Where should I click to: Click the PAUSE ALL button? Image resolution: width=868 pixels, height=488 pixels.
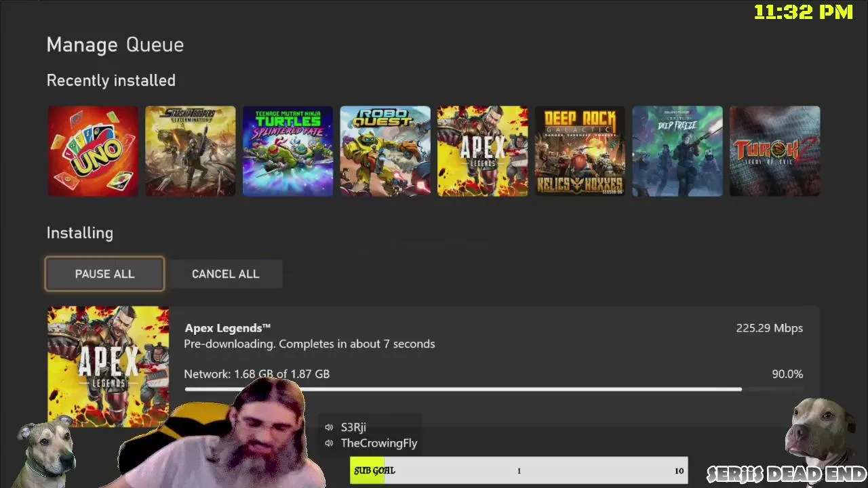104,274
